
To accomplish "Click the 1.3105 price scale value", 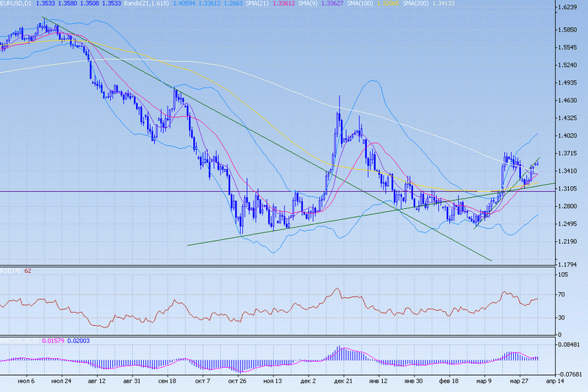I will (x=567, y=188).
